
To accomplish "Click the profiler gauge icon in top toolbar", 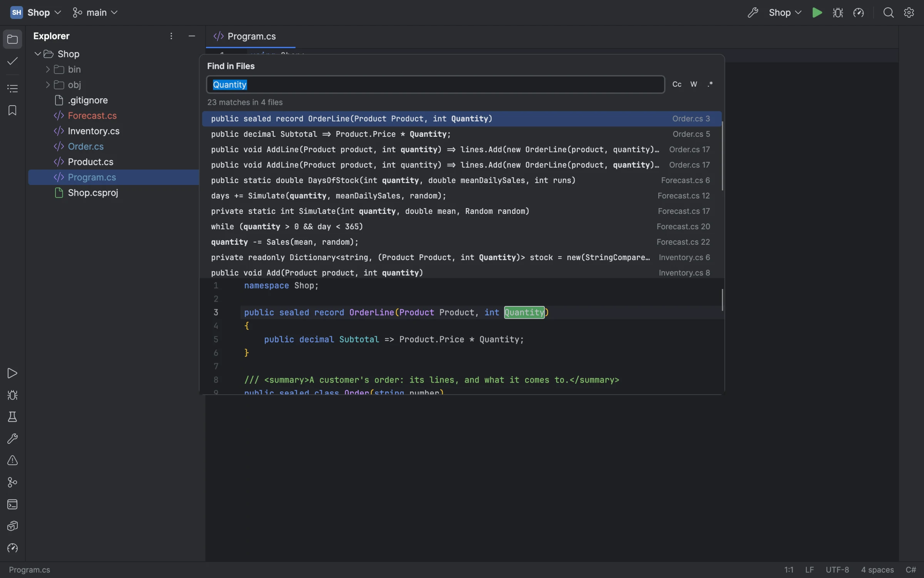I will pos(859,13).
